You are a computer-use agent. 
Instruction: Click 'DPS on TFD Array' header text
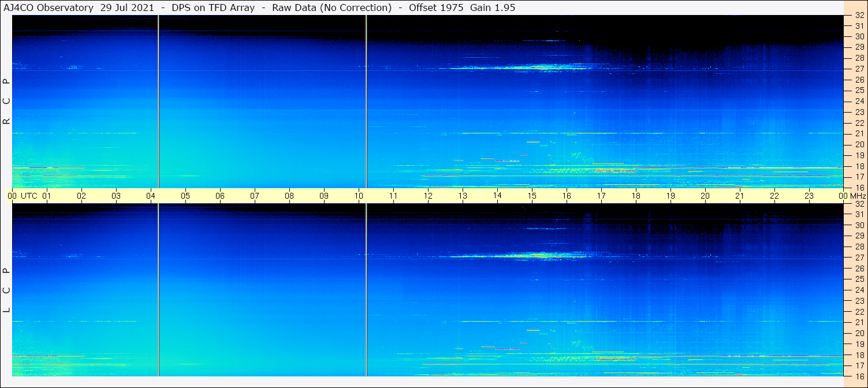pyautogui.click(x=213, y=8)
